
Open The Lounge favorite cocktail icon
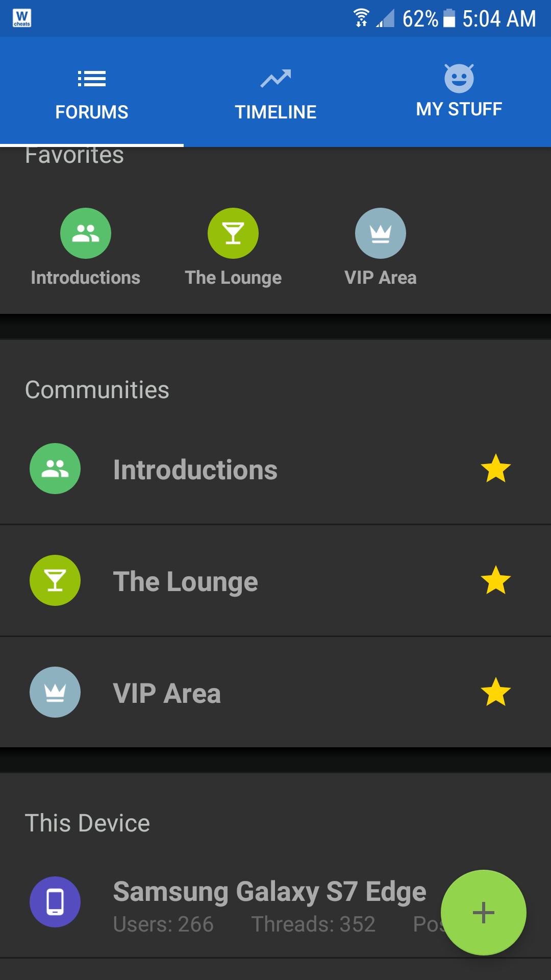233,233
